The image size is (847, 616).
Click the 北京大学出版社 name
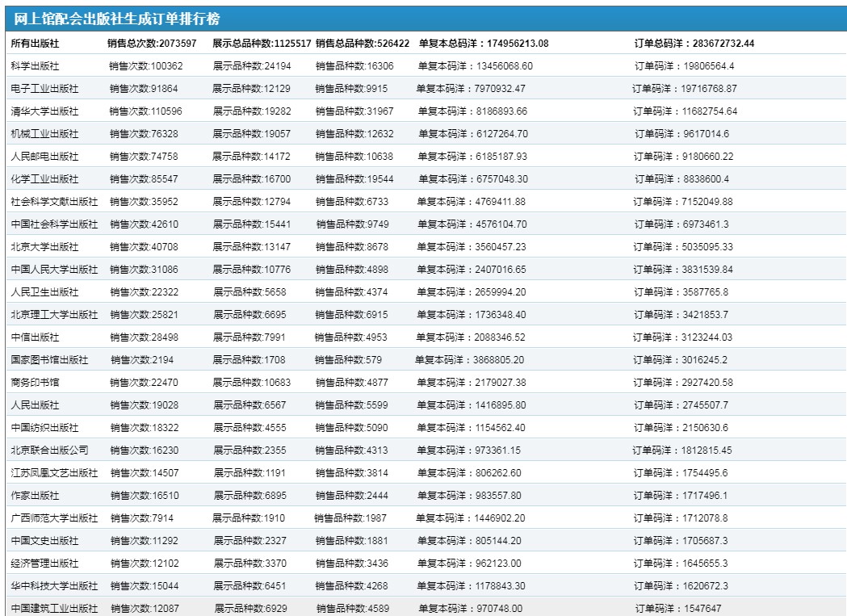click(x=45, y=247)
